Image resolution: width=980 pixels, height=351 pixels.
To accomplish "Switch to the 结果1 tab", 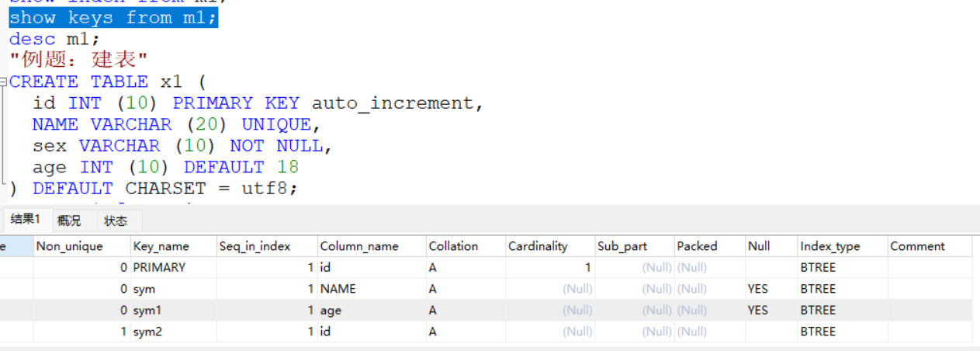I will tap(25, 220).
